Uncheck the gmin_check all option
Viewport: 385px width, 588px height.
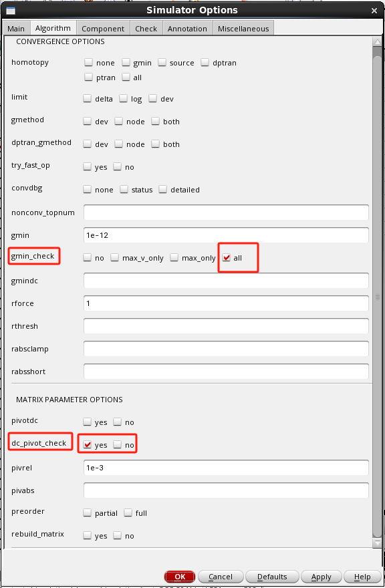227,257
